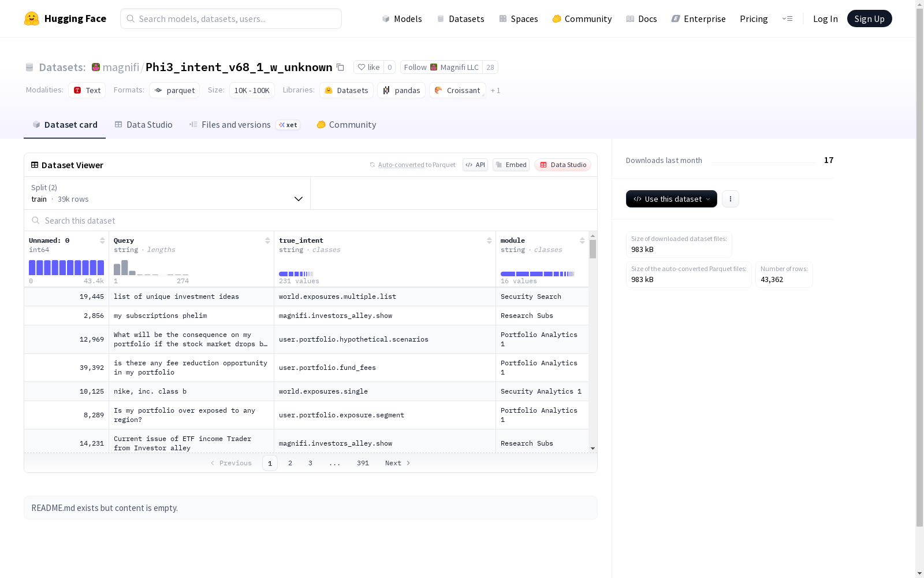Click the xet storage badge

tap(288, 125)
